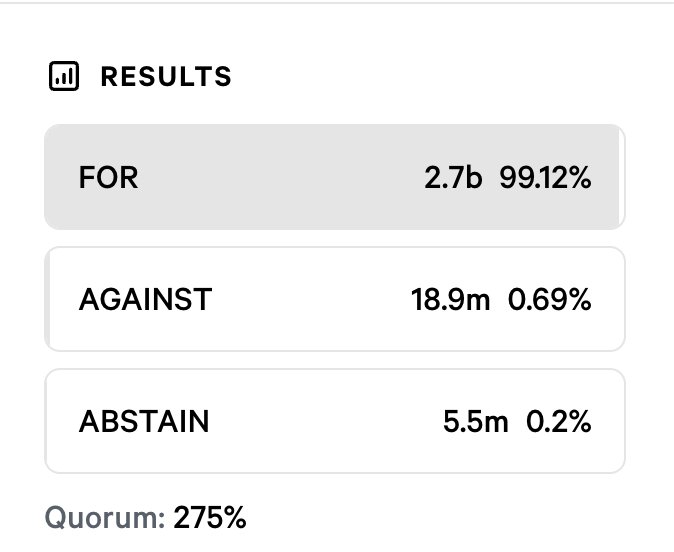Click empty space inside the ABSTAIN row
The height and width of the screenshot is (552, 674).
[x=320, y=421]
